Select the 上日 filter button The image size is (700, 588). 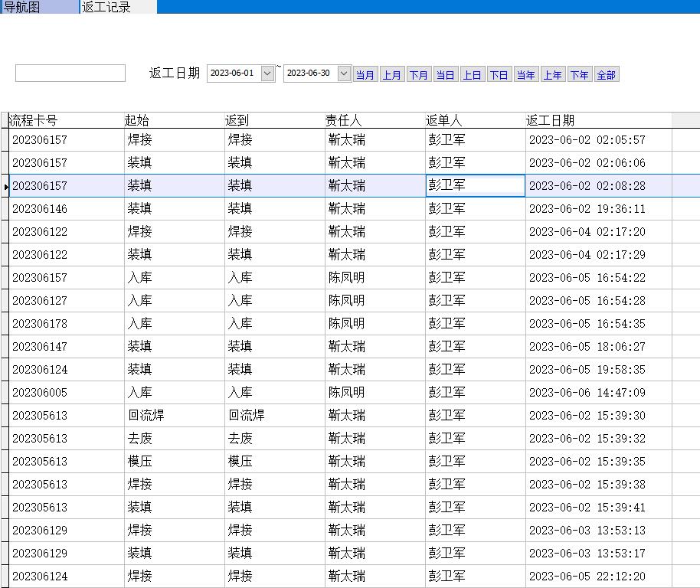point(473,75)
